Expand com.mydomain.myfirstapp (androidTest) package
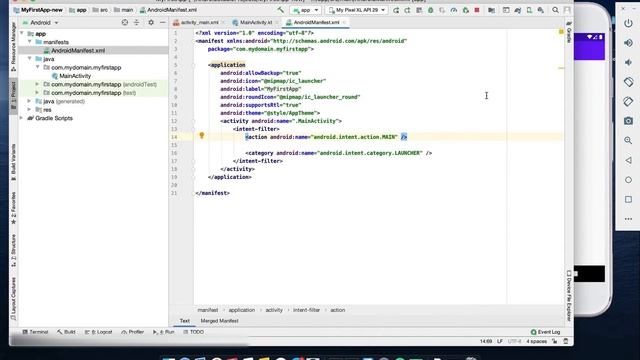The width and height of the screenshot is (640, 360). pyautogui.click(x=38, y=84)
